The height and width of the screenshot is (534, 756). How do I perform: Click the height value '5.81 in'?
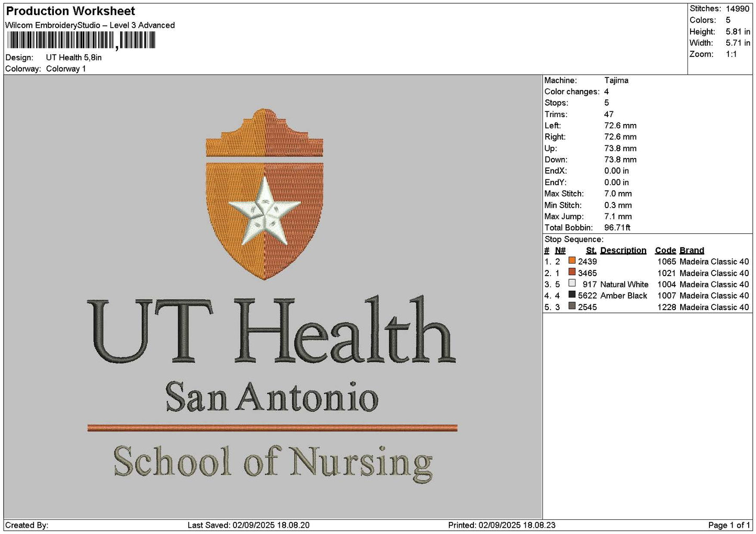(x=738, y=31)
